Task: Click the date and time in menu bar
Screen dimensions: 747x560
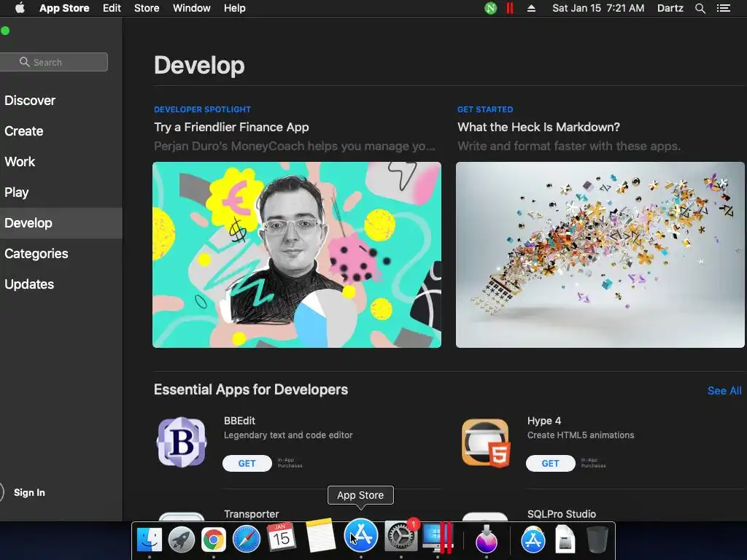Action: tap(598, 8)
